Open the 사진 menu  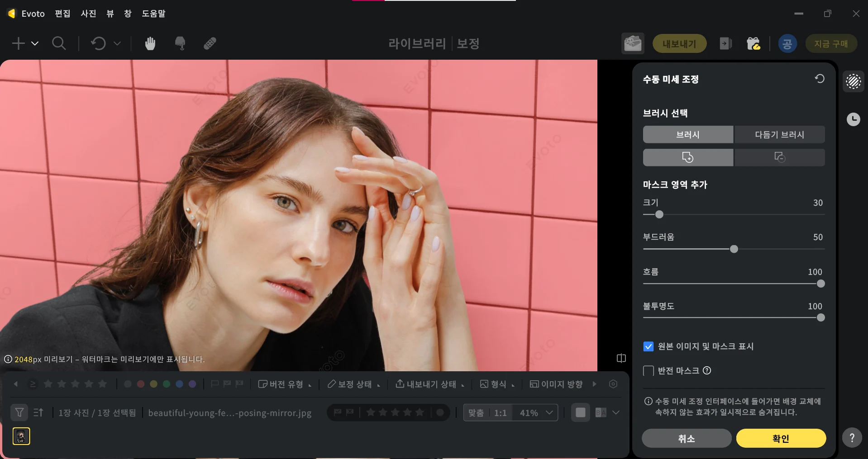(88, 14)
